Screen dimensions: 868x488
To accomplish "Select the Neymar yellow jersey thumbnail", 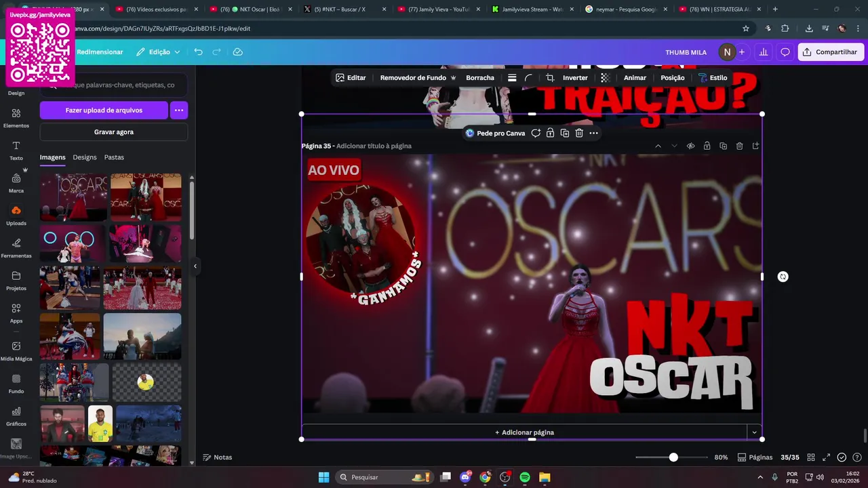I will tap(100, 424).
